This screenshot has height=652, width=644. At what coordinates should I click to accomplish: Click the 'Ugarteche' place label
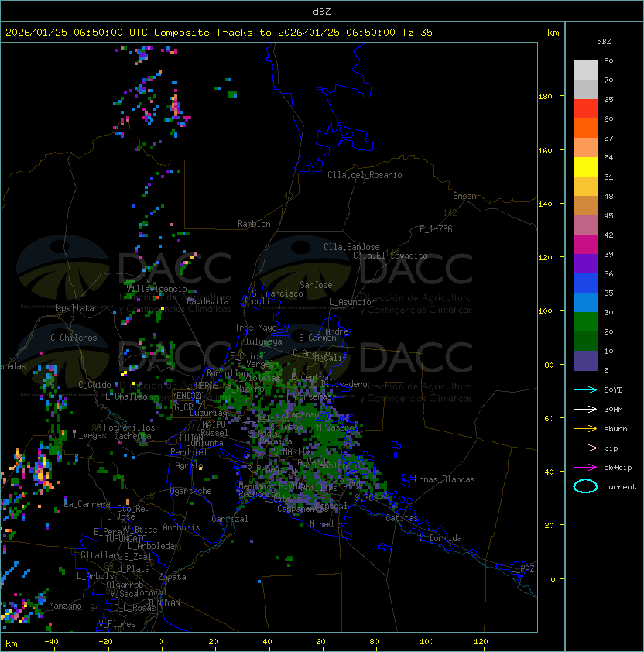191,491
